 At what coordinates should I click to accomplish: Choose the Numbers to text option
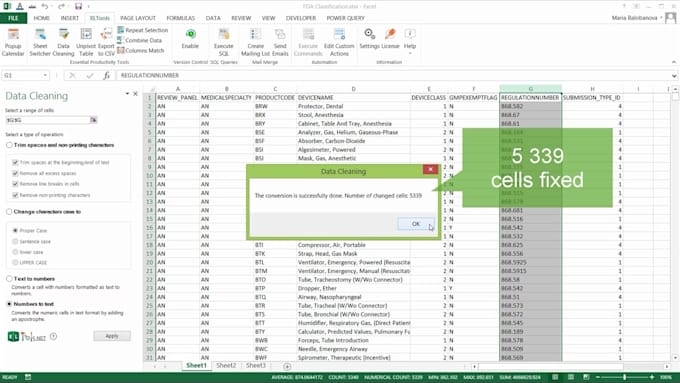9,304
